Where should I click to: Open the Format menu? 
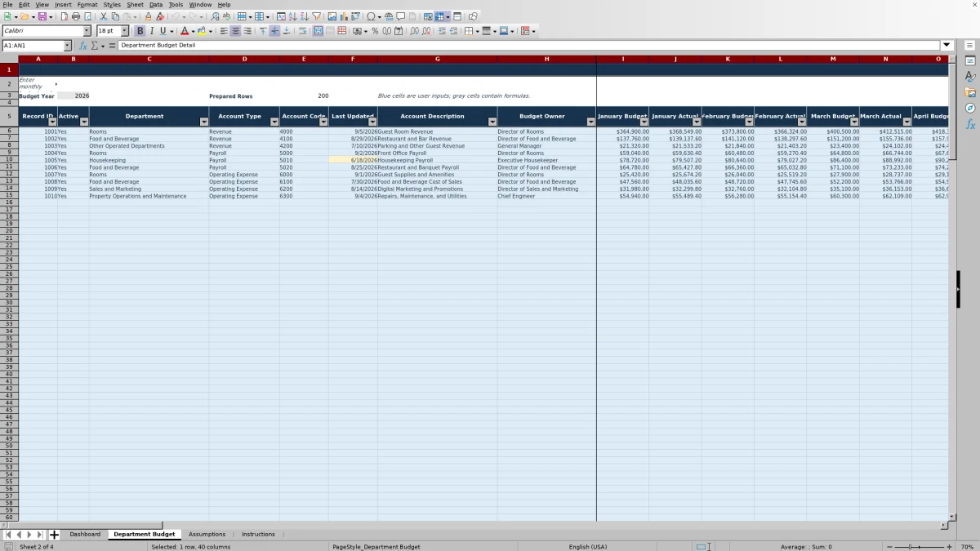pyautogui.click(x=87, y=4)
